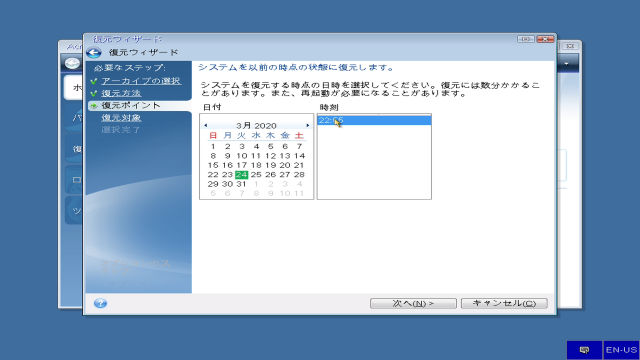Click the キャンセル(C) button
Viewport: 640px width, 360px height.
coord(504,303)
